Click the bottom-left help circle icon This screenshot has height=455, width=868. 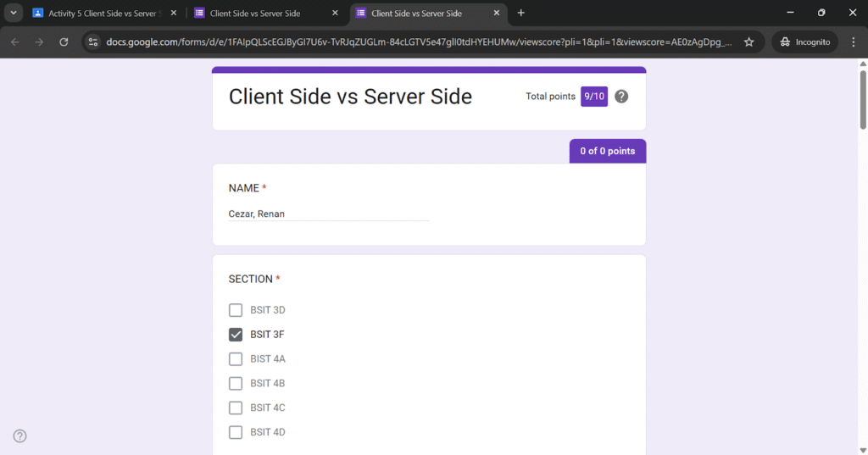20,436
